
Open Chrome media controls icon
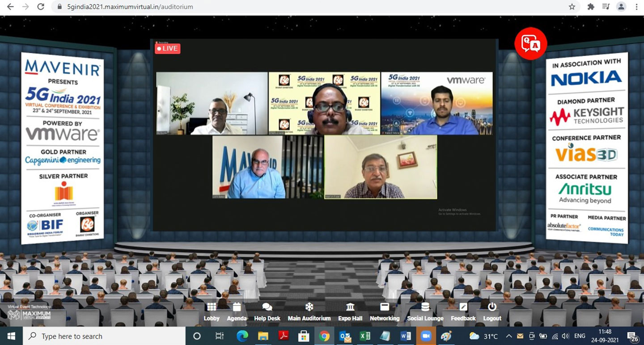pyautogui.click(x=606, y=7)
